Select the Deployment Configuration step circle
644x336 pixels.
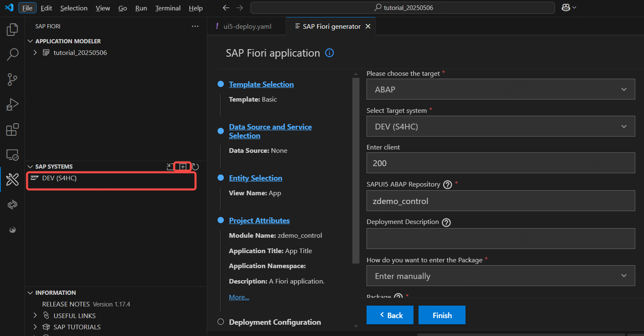(x=221, y=322)
